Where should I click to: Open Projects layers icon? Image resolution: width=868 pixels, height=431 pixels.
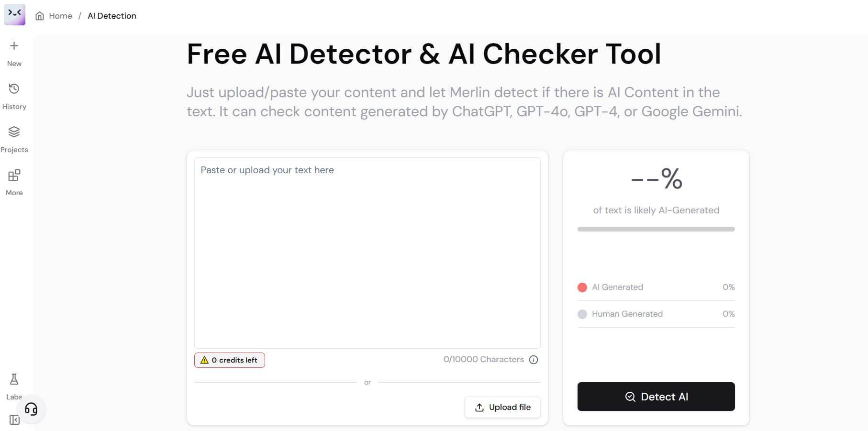click(14, 132)
